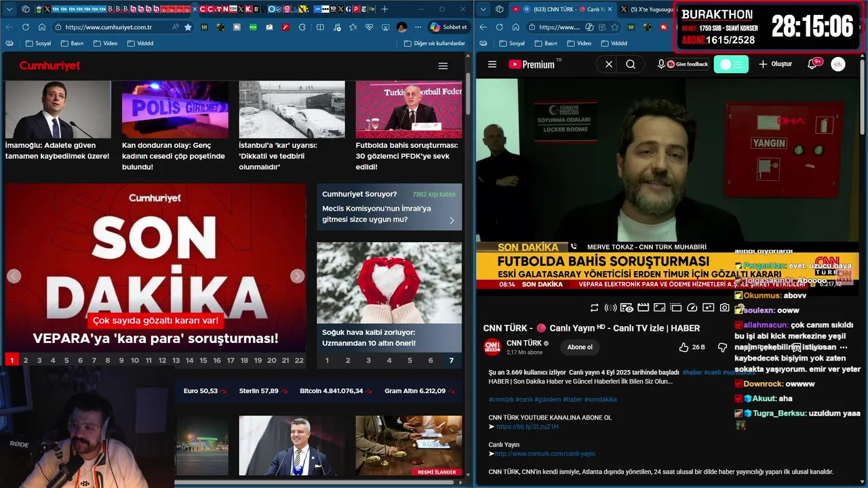Open YouTube guide hamburger menu

click(x=492, y=64)
